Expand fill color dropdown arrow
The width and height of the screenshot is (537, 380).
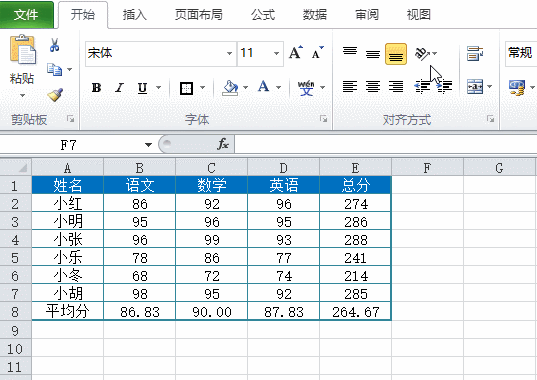[x=245, y=88]
